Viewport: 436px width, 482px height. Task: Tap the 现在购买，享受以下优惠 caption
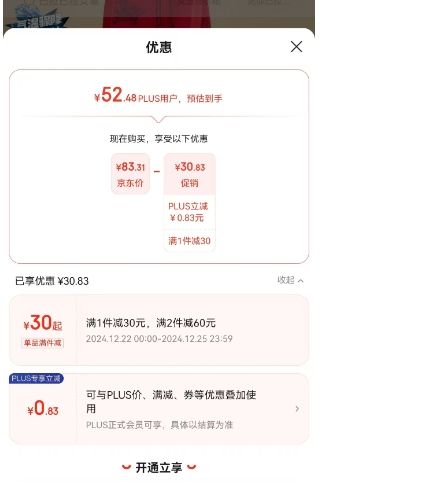[159, 139]
